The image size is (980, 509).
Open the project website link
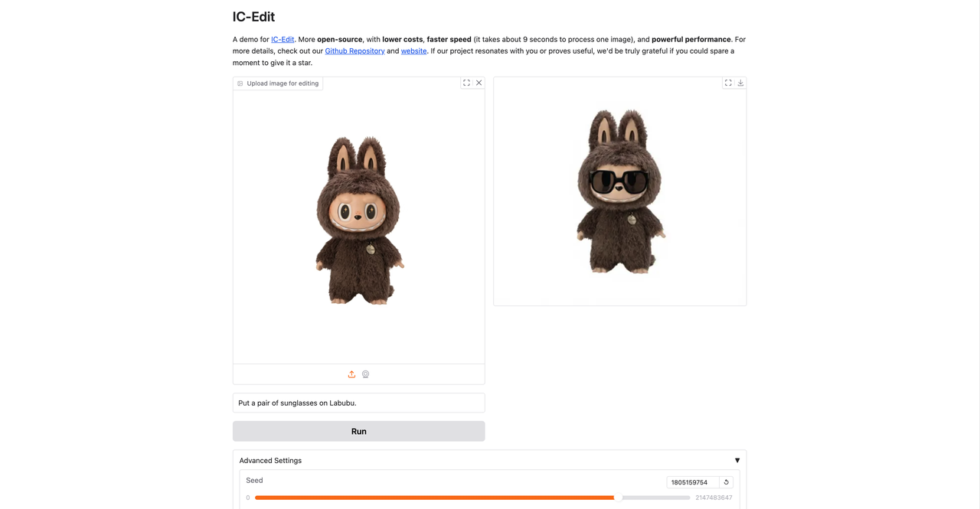[413, 51]
